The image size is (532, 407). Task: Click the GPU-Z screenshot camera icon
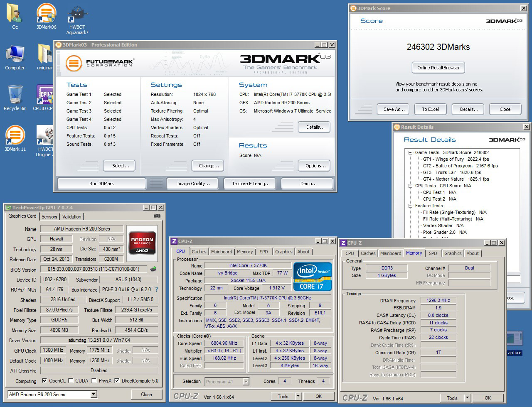point(157,216)
